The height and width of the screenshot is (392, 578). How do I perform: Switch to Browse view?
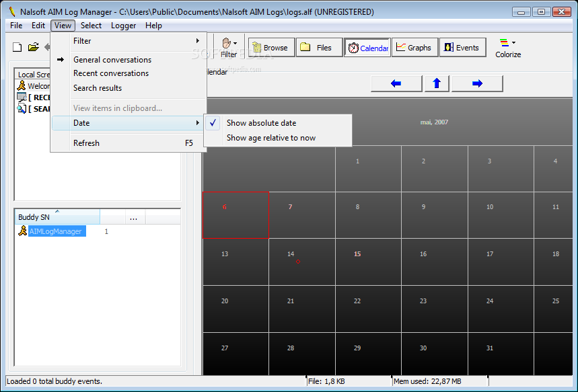click(x=272, y=48)
